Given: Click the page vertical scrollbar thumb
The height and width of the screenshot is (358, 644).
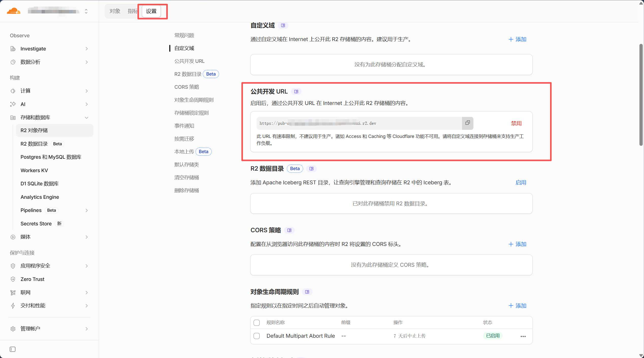Looking at the screenshot, I should point(641,95).
